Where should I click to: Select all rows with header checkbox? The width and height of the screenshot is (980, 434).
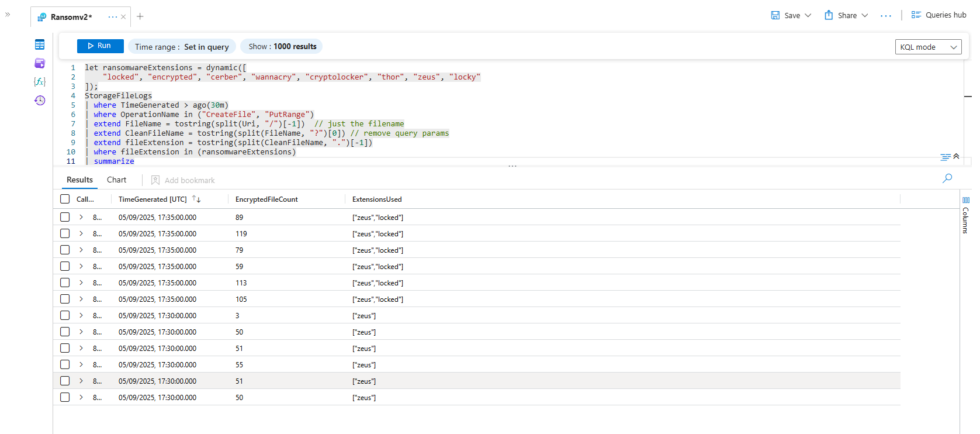coord(65,199)
